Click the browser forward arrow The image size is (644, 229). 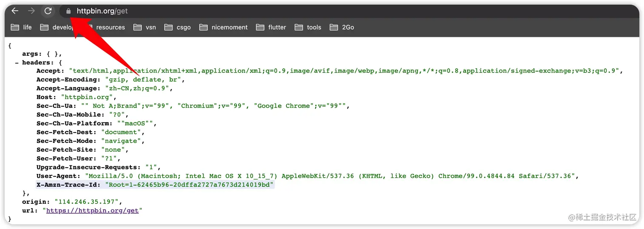pyautogui.click(x=31, y=11)
